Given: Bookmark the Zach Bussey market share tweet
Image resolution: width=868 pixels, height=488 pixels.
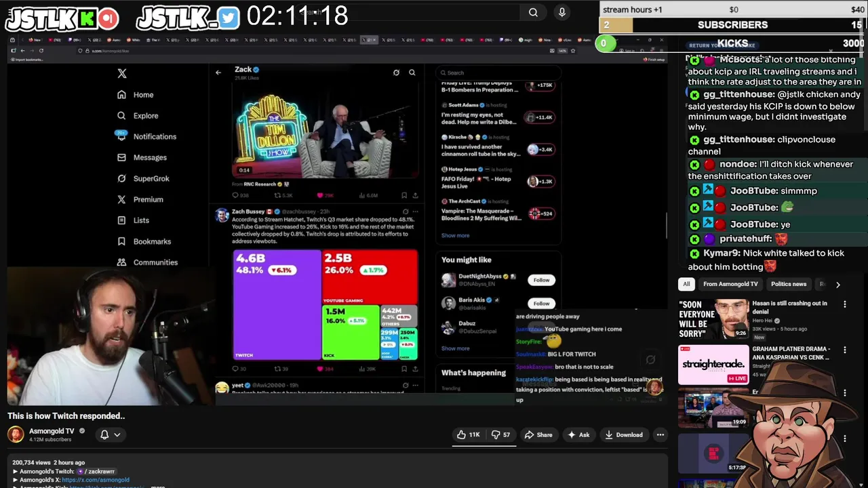Looking at the screenshot, I should tap(404, 369).
